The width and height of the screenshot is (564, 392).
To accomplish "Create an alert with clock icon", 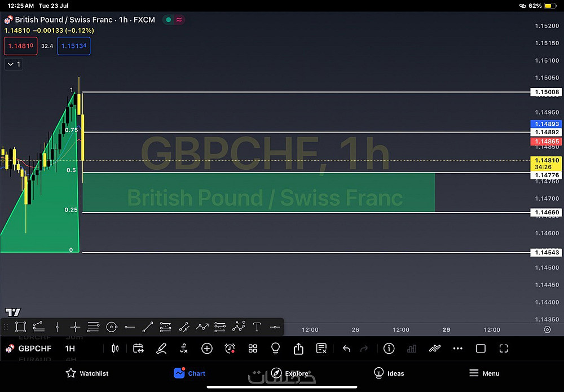I will click(230, 349).
